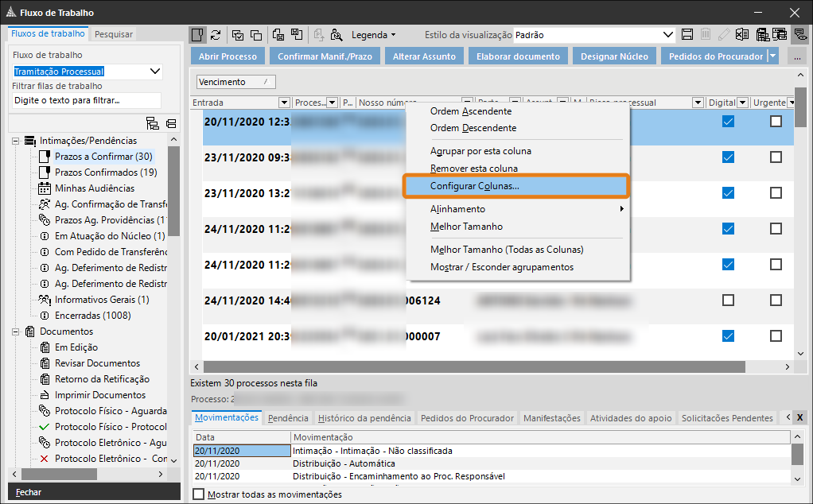The image size is (813, 504).
Task: Click the Excel export icon in toolbar
Action: click(x=741, y=35)
